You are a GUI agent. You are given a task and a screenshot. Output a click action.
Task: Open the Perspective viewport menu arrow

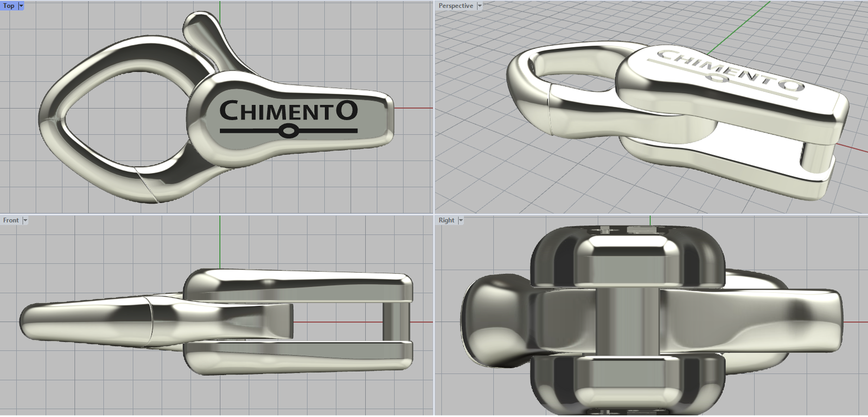pyautogui.click(x=479, y=6)
